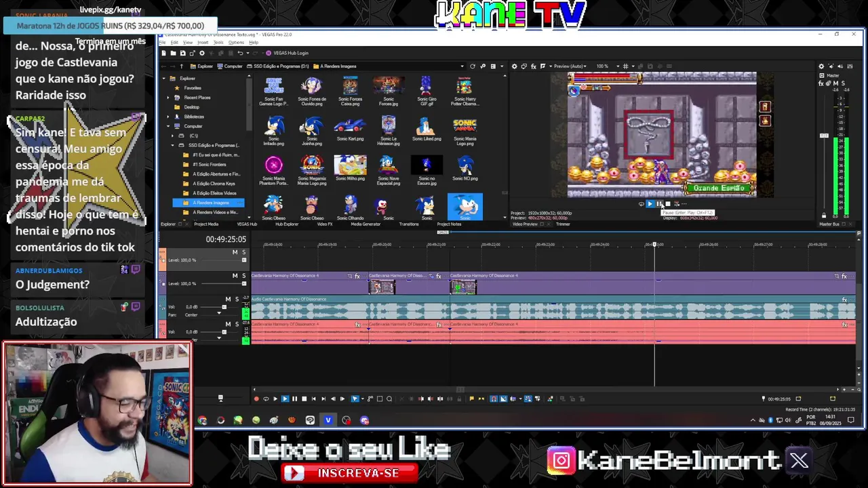Click the Pause button in Video Preview

click(659, 203)
